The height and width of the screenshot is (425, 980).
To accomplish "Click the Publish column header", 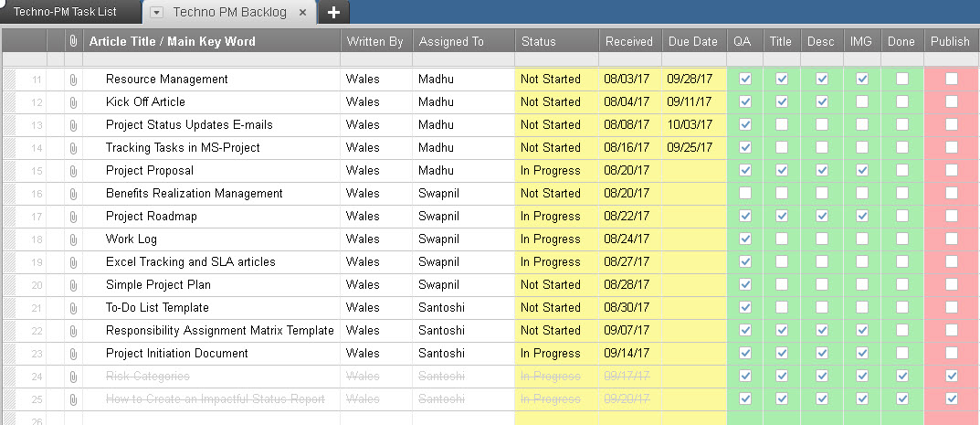I will 952,41.
